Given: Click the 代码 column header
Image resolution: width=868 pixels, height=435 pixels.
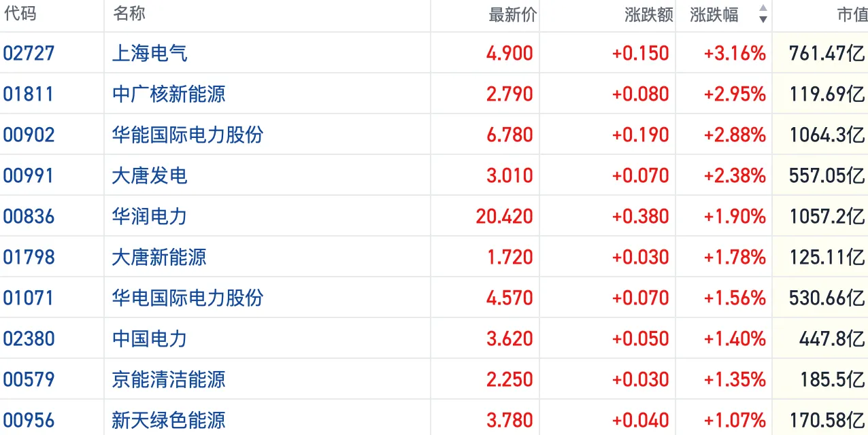Looking at the screenshot, I should pyautogui.click(x=20, y=14).
